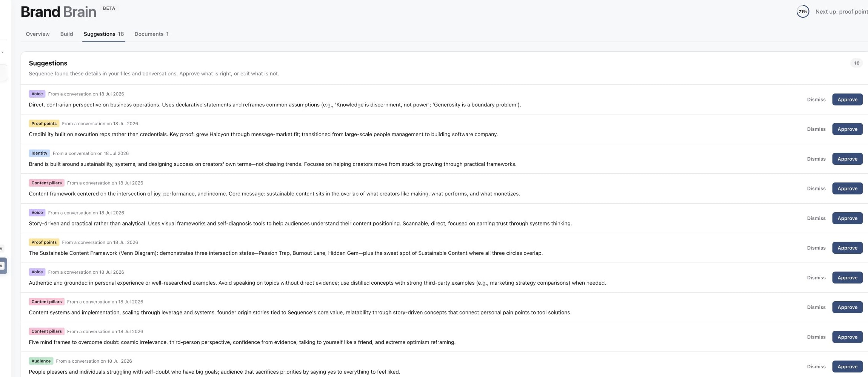
Task: Open the 'Next up: proof point' link
Action: (x=842, y=12)
